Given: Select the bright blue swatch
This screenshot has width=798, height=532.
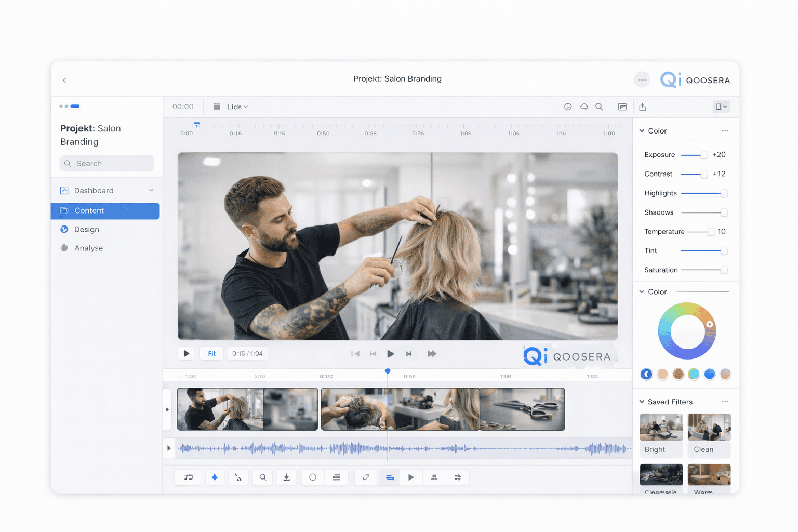Looking at the screenshot, I should (710, 374).
